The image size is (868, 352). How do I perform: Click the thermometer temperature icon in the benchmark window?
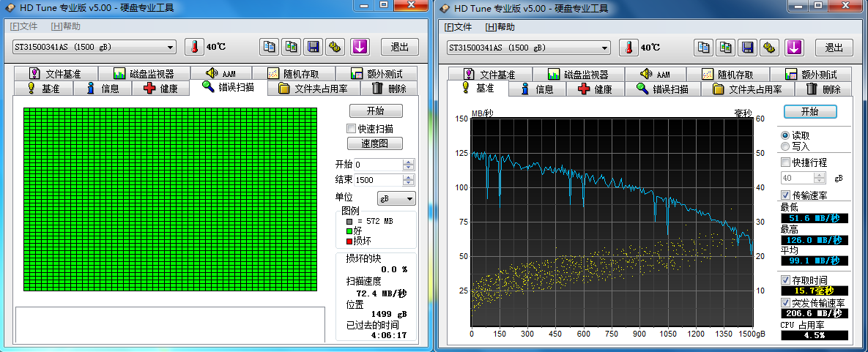pos(628,48)
